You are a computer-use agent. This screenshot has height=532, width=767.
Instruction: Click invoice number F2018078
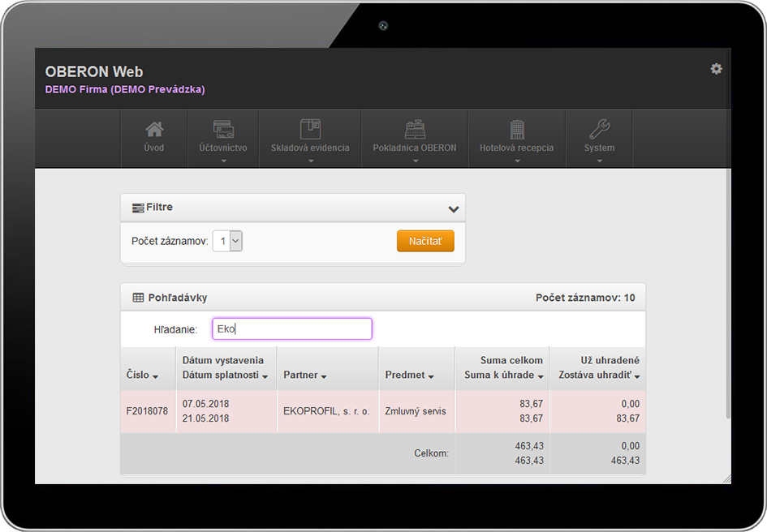[147, 411]
